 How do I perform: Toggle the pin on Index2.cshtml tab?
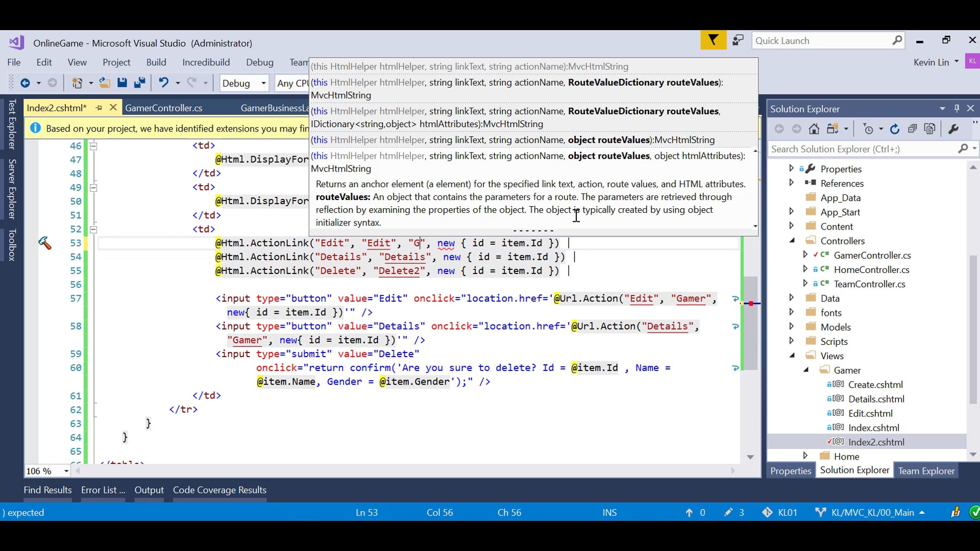99,108
